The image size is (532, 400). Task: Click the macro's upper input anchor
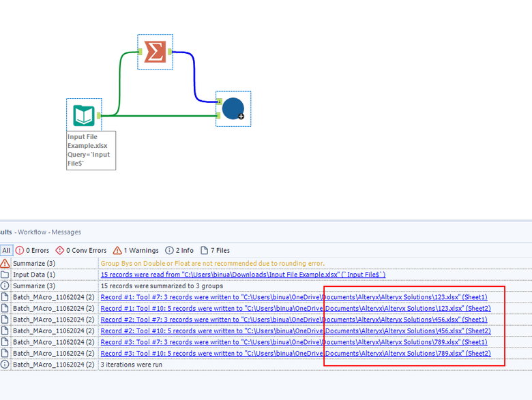(219, 102)
